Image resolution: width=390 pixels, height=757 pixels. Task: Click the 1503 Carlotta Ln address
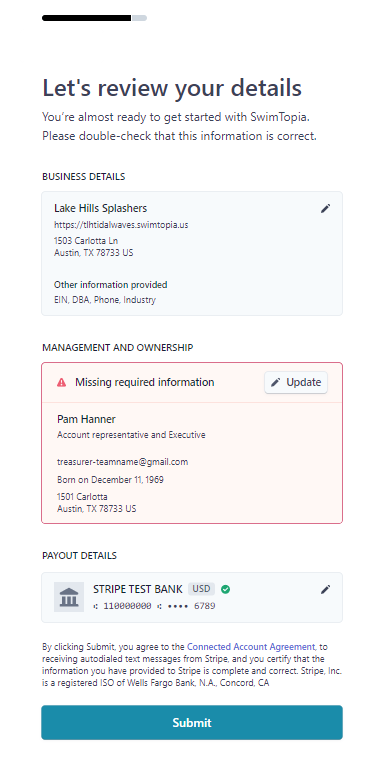tap(86, 240)
